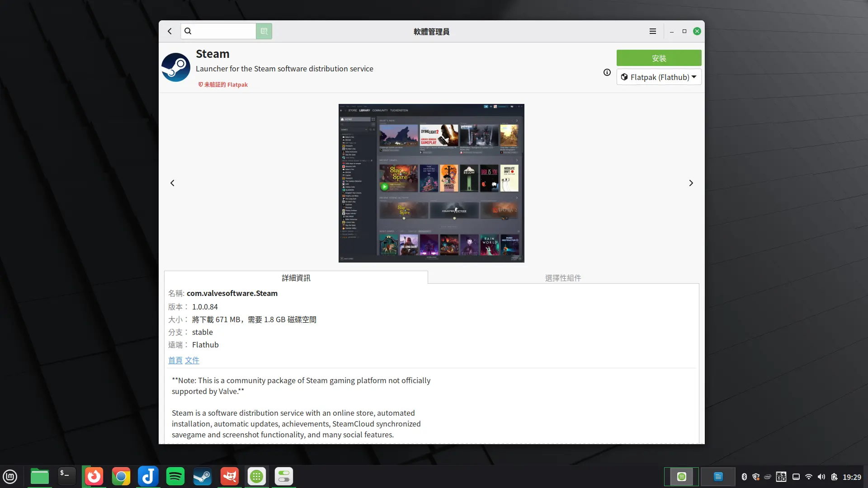Click the green search button
The image size is (868, 488).
[x=264, y=31]
